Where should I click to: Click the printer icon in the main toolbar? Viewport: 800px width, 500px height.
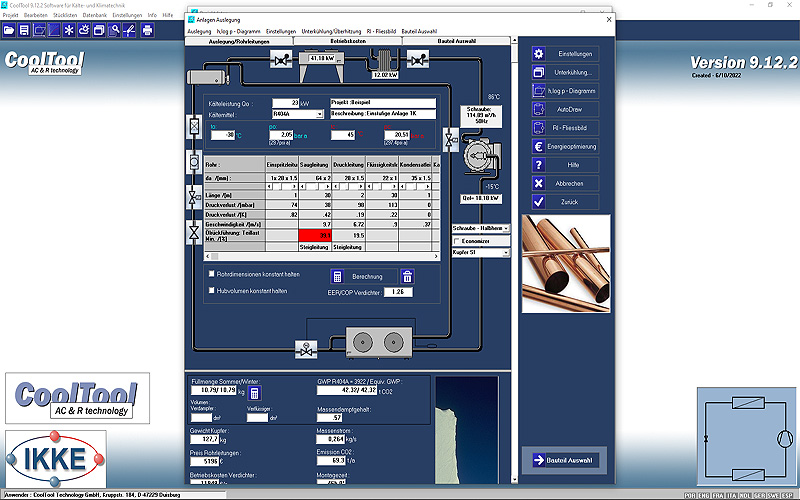[x=147, y=30]
